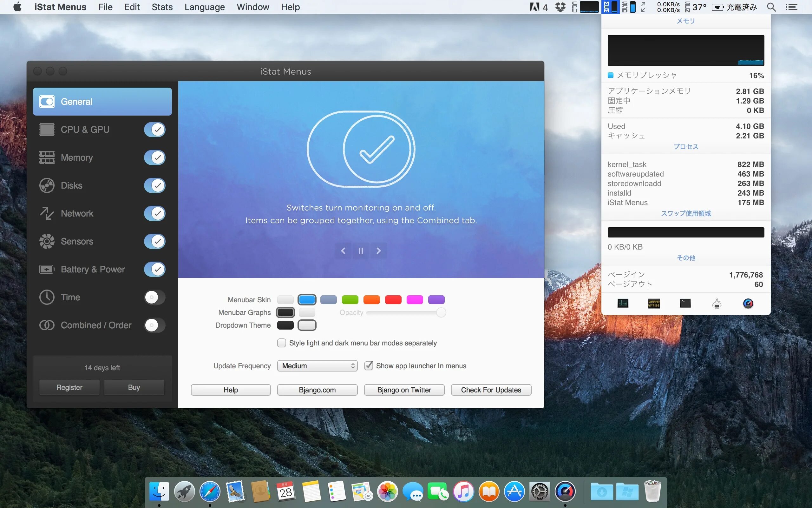Viewport: 812px width, 508px height.
Task: Open Bjango.com link button
Action: [317, 390]
